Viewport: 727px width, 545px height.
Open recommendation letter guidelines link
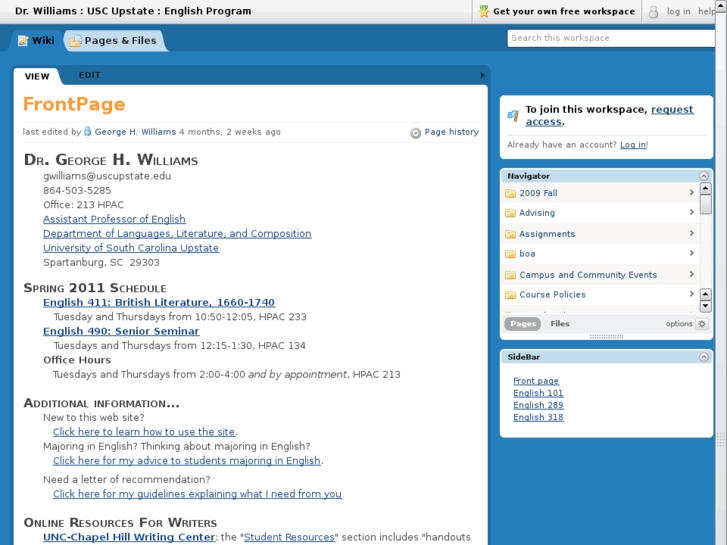pyautogui.click(x=197, y=494)
